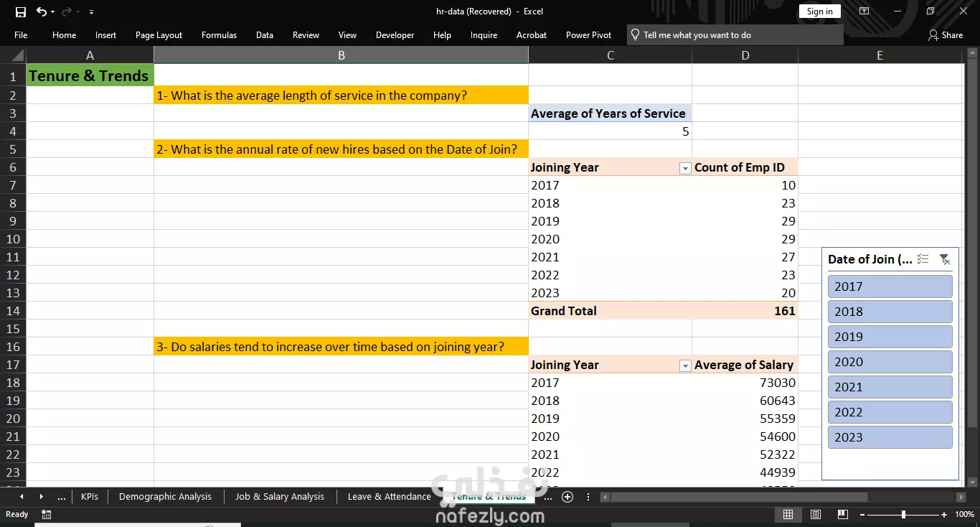Screen dimensions: 980x527
Task: Open the undo history dropdown arrow
Action: tap(53, 12)
